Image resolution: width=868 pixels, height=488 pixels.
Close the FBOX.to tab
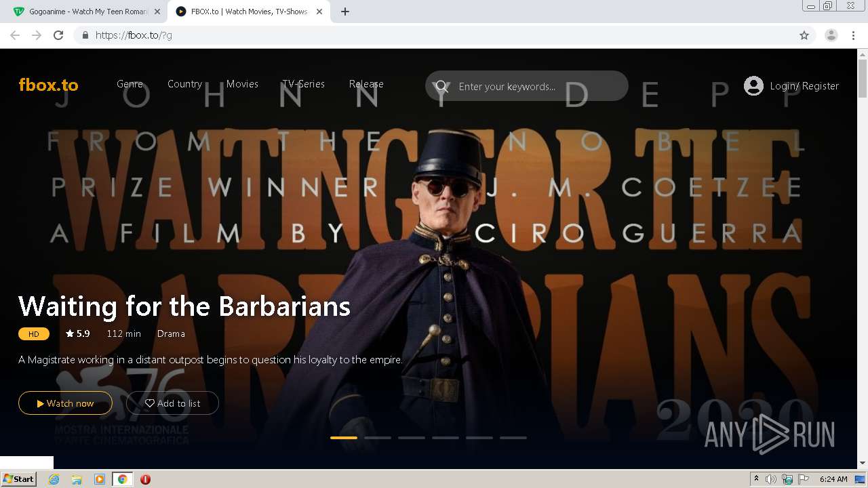(x=319, y=12)
